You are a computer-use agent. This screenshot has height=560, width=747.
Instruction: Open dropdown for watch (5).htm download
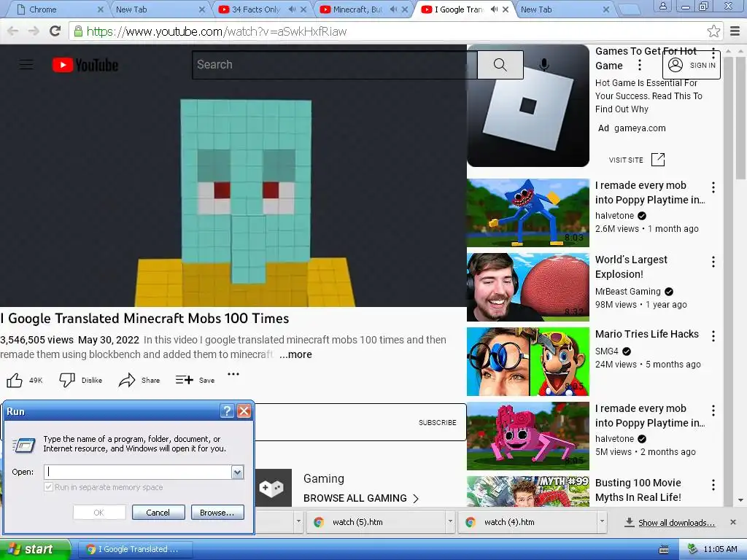point(449,522)
